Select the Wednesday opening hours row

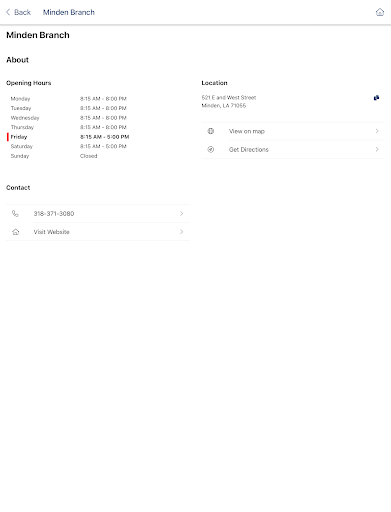pos(68,118)
